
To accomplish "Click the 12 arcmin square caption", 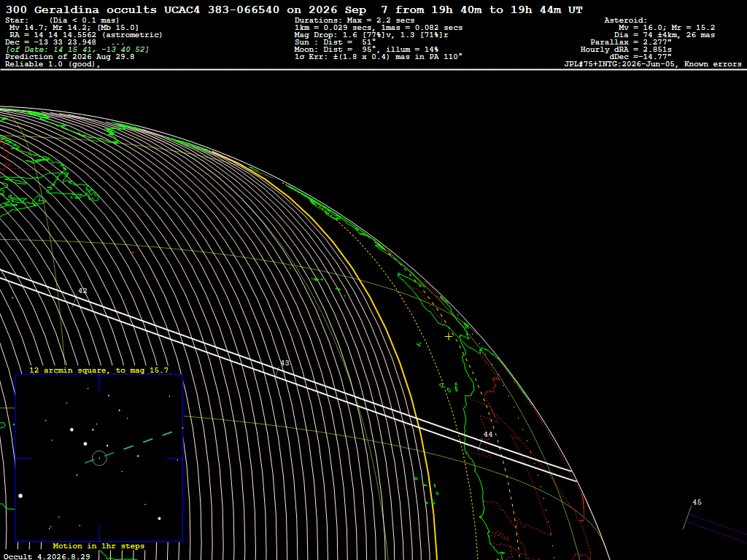I will (98, 370).
